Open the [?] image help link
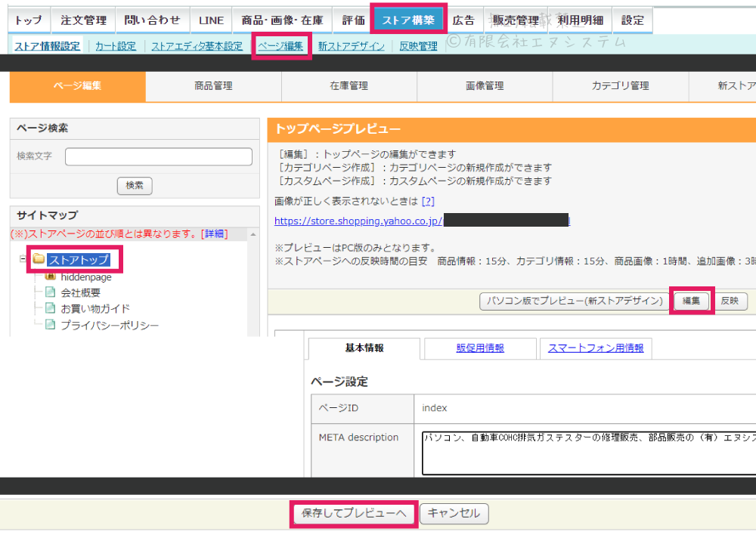The height and width of the screenshot is (541, 756). click(x=428, y=202)
